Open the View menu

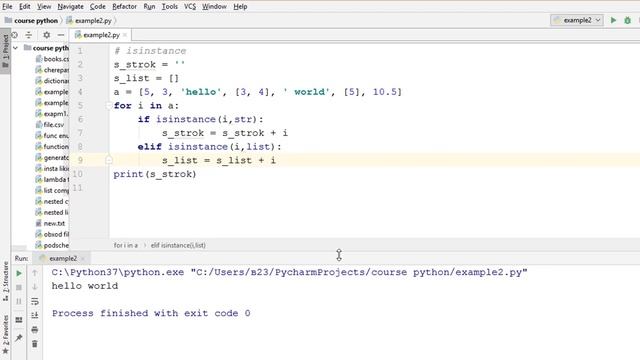coord(44,7)
